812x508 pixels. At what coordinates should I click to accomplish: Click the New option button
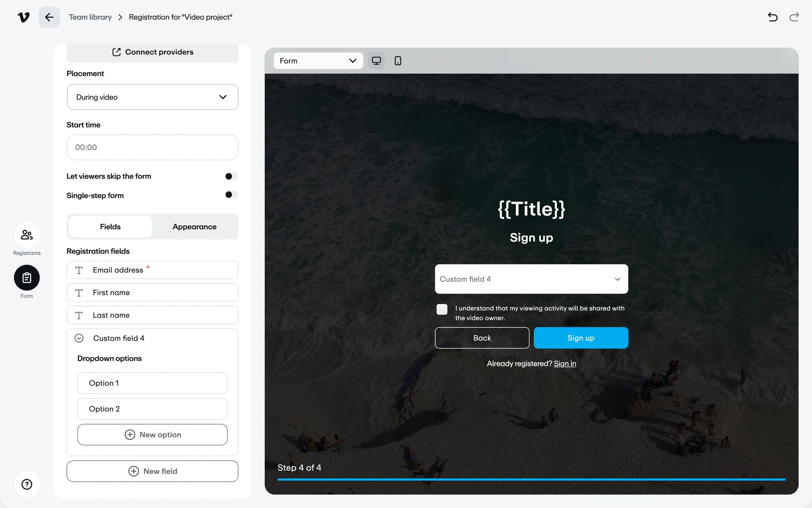coord(152,435)
